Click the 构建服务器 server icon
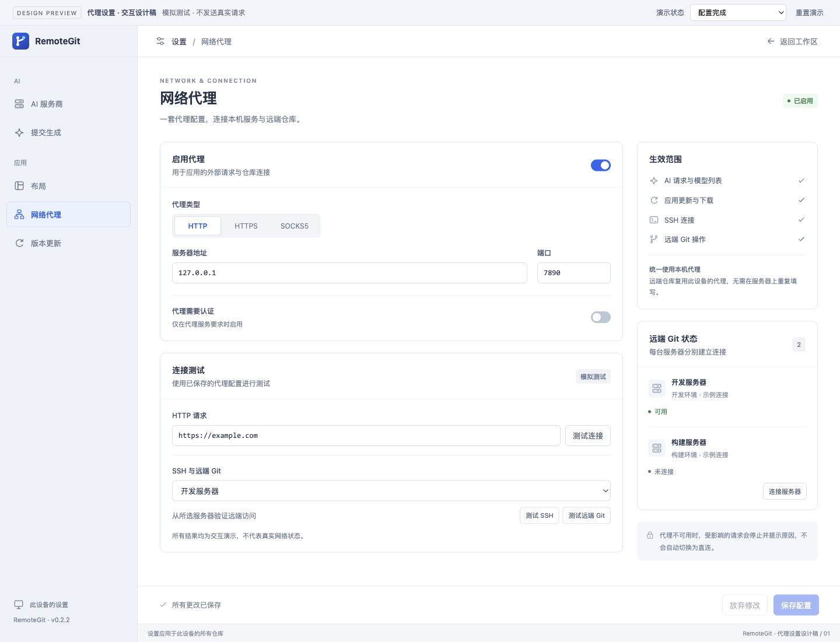This screenshot has height=642, width=840. pos(657,448)
